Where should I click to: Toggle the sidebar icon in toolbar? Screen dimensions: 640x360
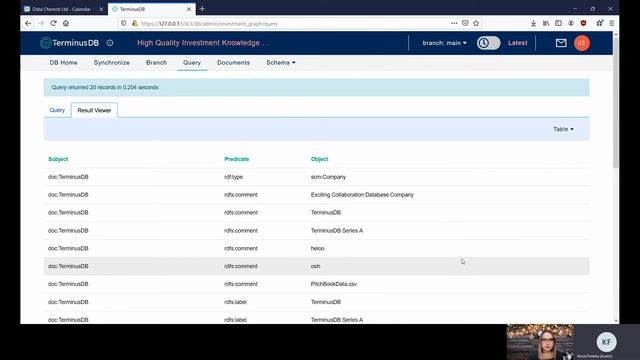tap(558, 23)
